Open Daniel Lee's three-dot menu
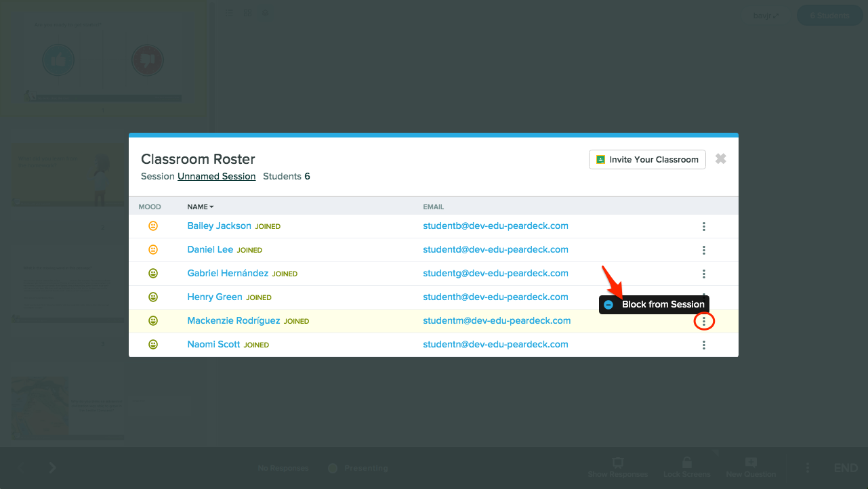The image size is (868, 489). click(704, 250)
